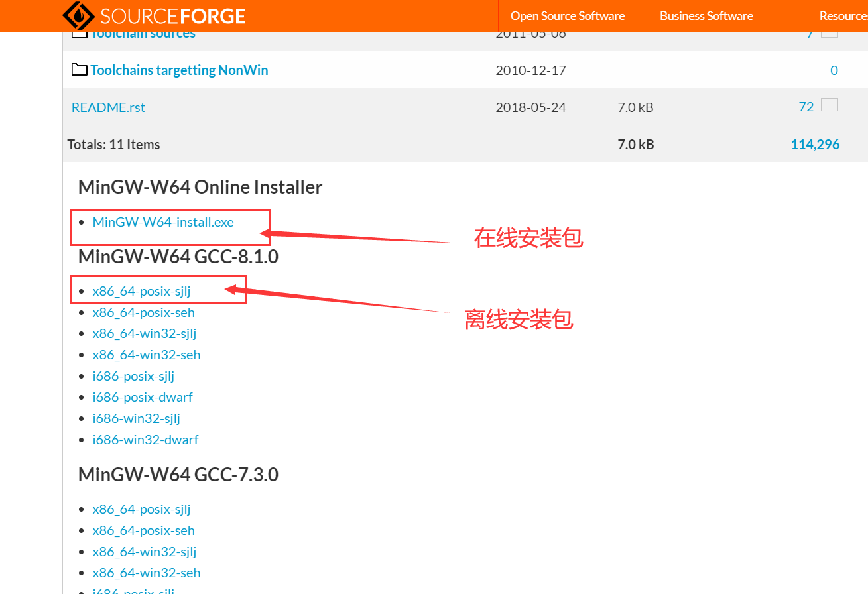The image size is (868, 594).
Task: Open x86_64-posix-sjlj under GCC-8.1.0
Action: click(141, 290)
